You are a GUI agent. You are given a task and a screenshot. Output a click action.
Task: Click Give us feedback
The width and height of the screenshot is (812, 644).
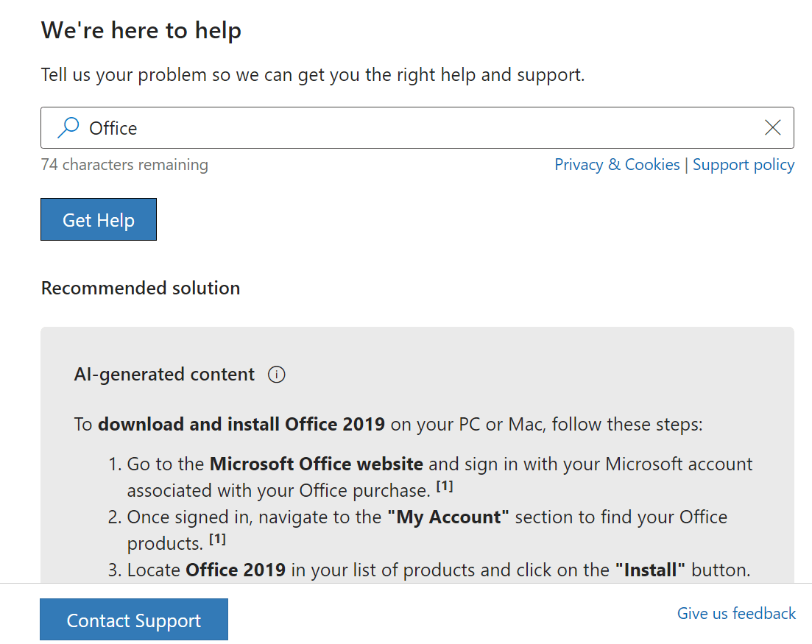[x=736, y=613]
